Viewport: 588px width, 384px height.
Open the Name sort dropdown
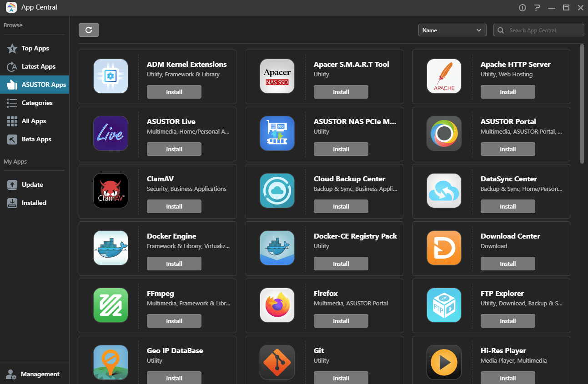point(452,30)
